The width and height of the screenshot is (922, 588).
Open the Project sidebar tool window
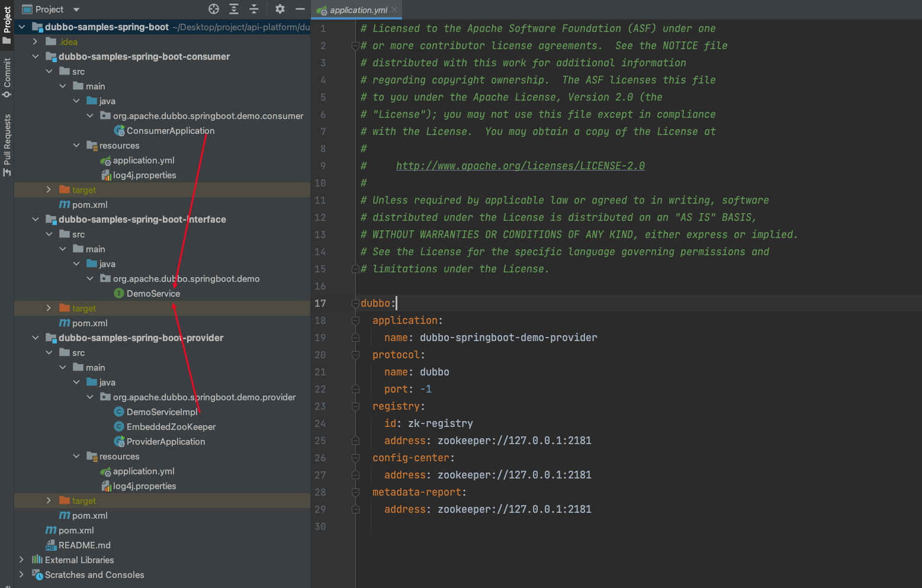pos(7,25)
